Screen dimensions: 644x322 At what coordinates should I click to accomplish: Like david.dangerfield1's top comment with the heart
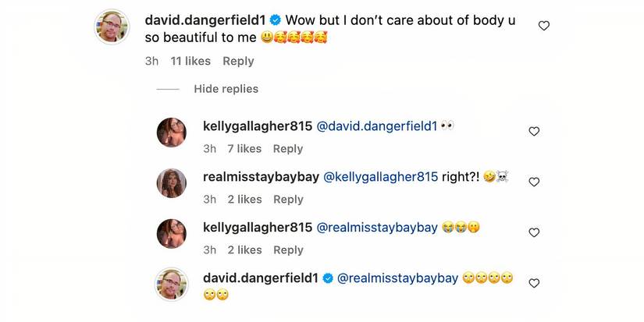pyautogui.click(x=544, y=26)
